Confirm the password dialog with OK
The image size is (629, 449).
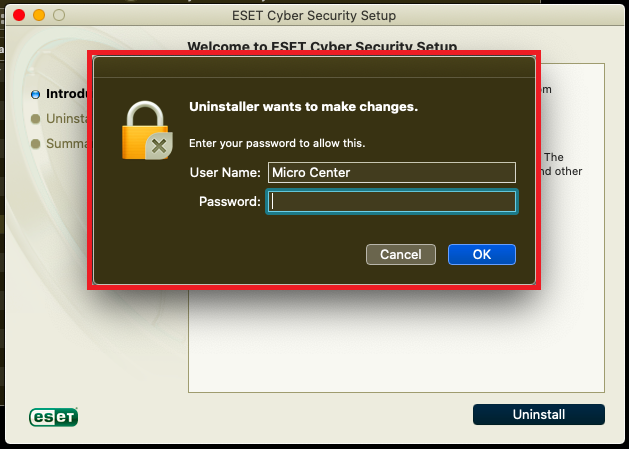click(x=482, y=254)
